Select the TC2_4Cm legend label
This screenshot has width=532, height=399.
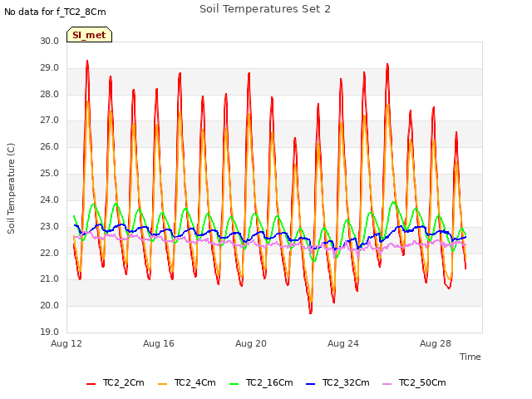pos(195,382)
